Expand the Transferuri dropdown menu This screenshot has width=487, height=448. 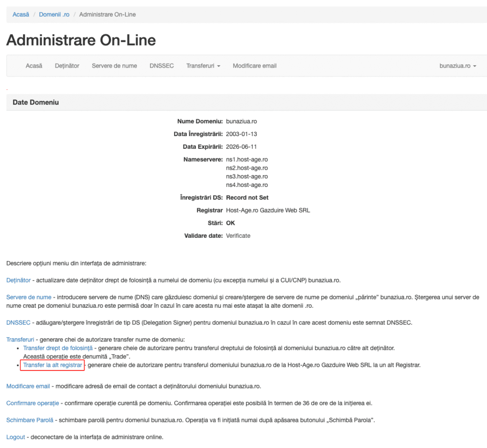[x=203, y=66]
